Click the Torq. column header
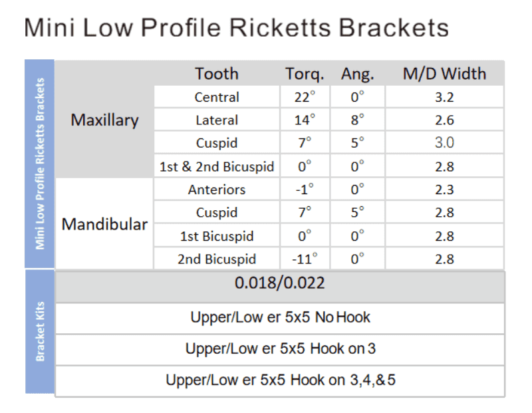 [x=305, y=74]
